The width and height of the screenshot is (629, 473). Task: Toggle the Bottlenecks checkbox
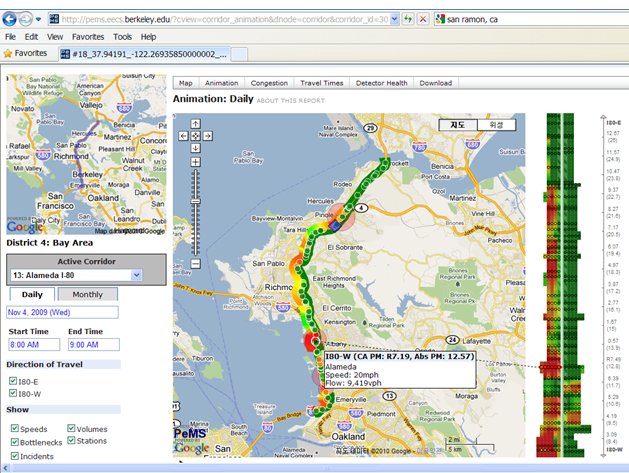pyautogui.click(x=12, y=441)
